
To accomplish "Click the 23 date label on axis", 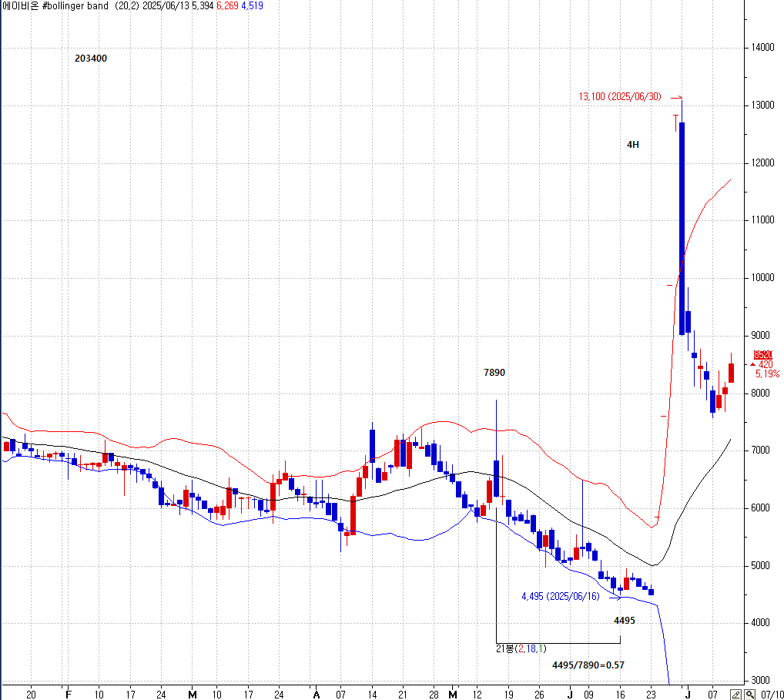I will tap(651, 695).
